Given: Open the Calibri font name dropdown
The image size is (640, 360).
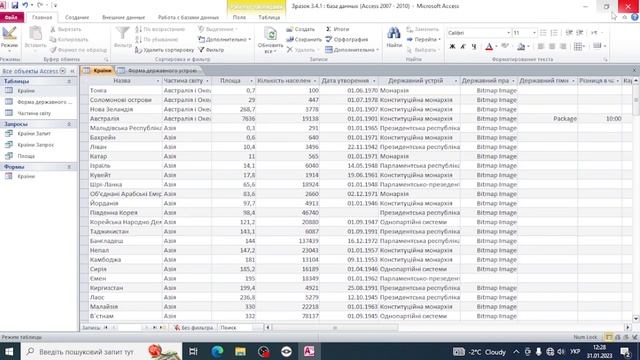Looking at the screenshot, I should click(x=509, y=33).
